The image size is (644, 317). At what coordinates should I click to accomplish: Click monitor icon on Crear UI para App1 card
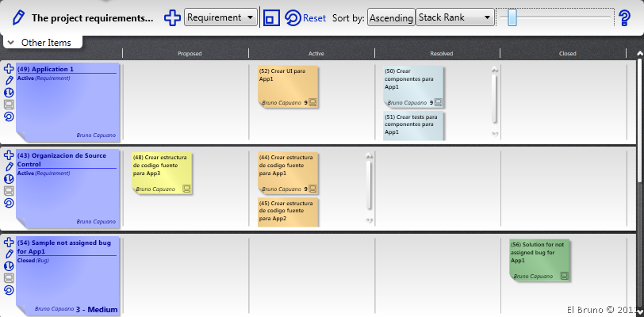click(313, 102)
